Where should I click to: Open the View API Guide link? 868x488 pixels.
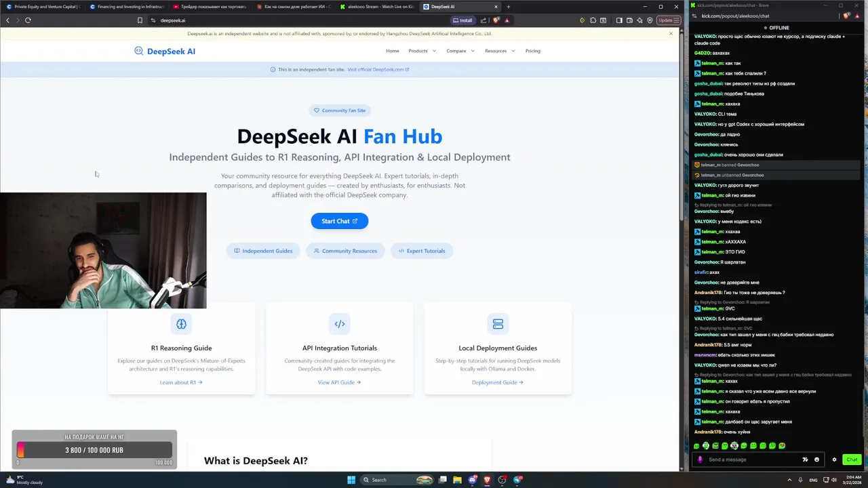point(339,382)
